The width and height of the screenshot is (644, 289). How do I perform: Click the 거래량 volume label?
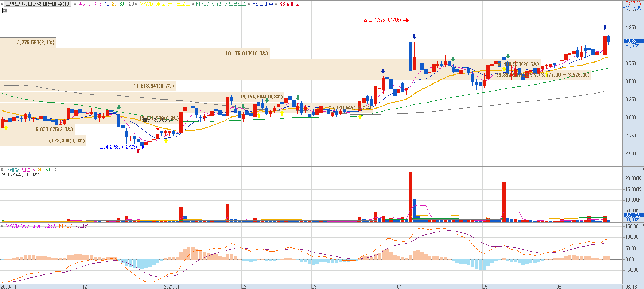pyautogui.click(x=12, y=170)
